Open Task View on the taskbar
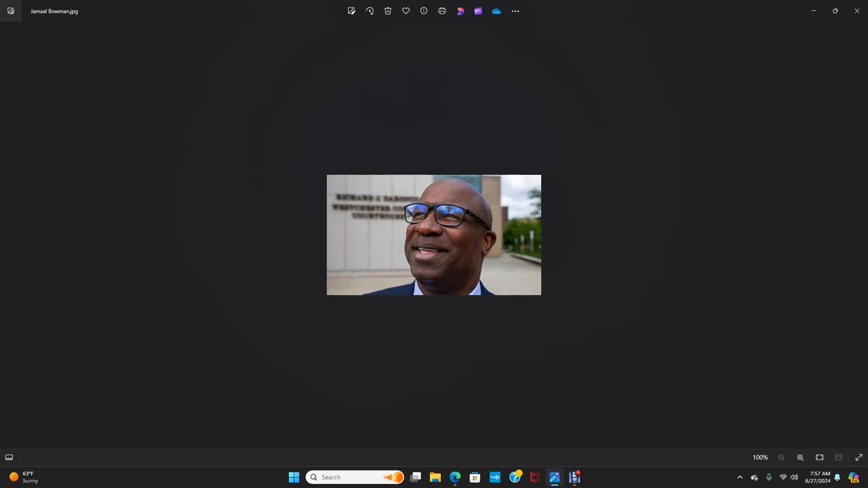 pyautogui.click(x=416, y=477)
